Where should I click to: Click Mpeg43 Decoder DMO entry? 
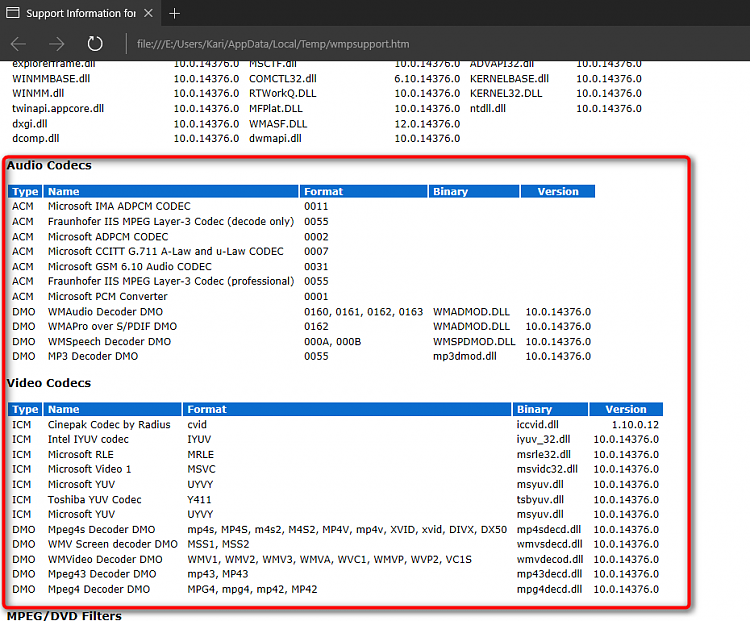(102, 574)
